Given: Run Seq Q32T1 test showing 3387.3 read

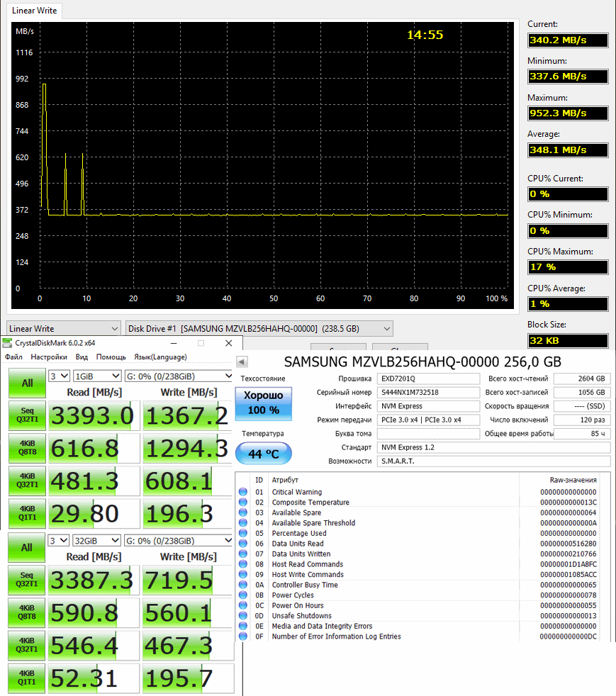Looking at the screenshot, I should [x=27, y=580].
